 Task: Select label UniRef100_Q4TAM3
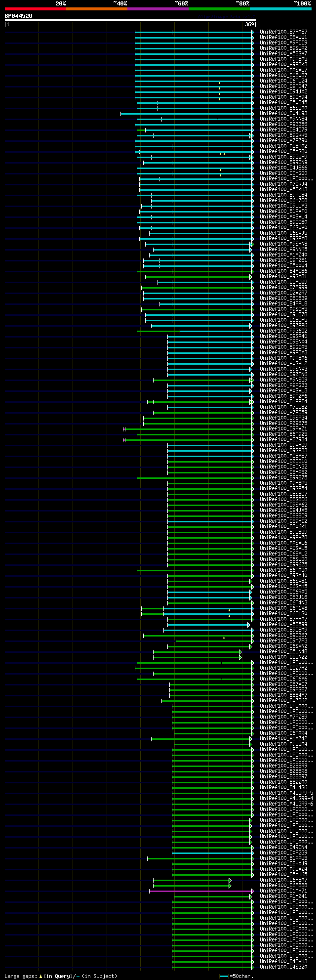click(283, 961)
